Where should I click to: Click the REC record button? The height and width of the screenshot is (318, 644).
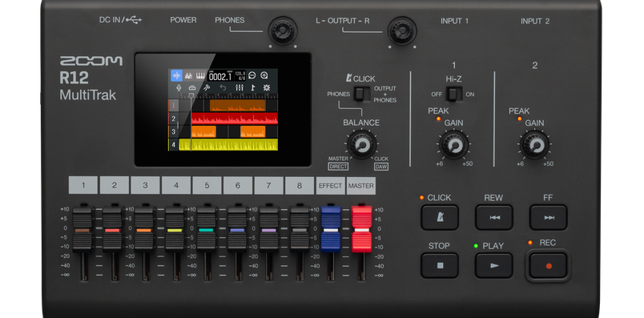coord(549,265)
